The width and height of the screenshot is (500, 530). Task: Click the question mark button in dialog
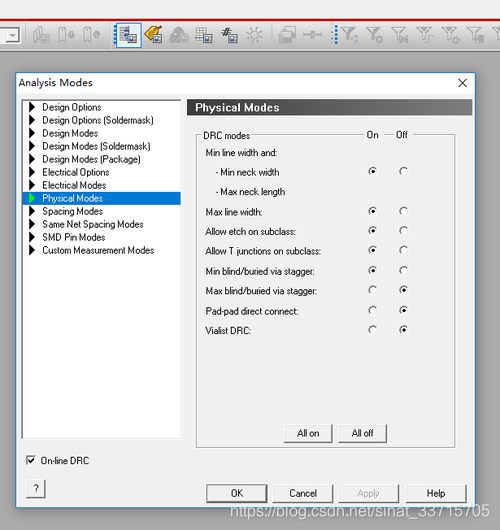(x=36, y=488)
